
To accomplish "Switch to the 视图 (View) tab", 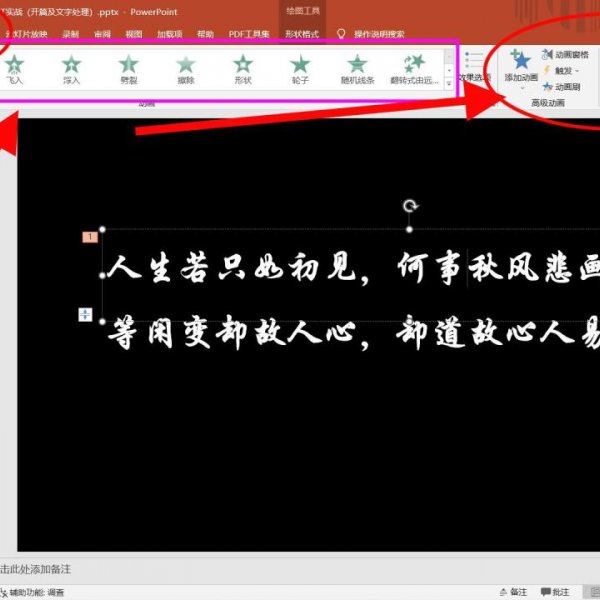I will click(133, 34).
